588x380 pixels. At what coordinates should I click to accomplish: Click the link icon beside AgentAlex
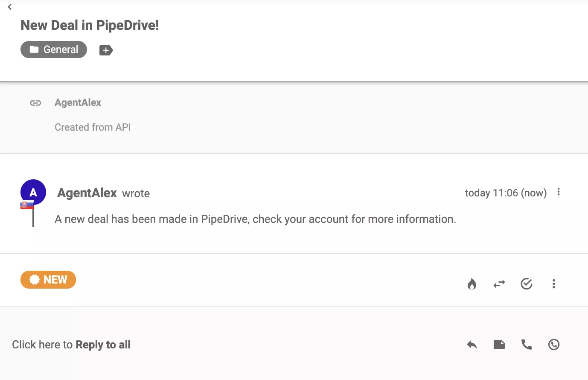pos(35,102)
